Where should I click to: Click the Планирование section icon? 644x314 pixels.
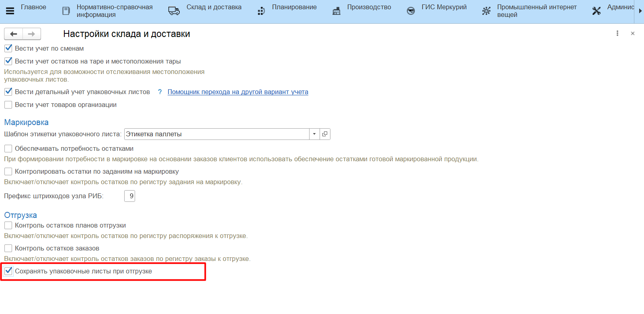tap(261, 11)
